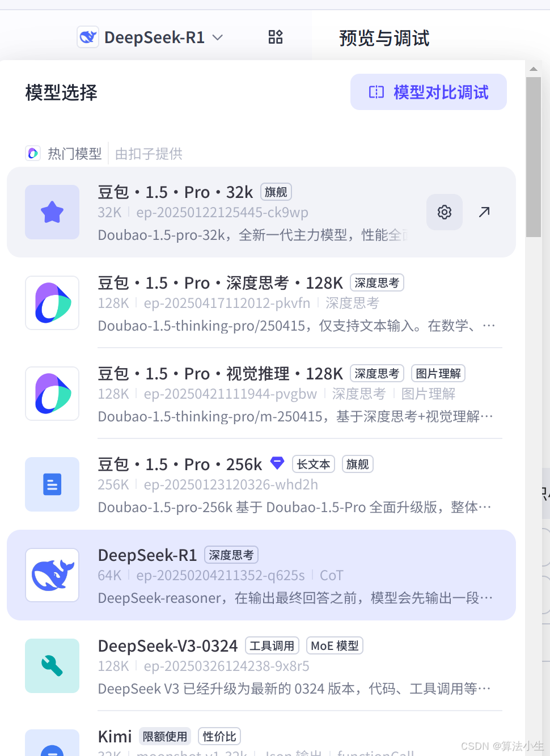Click endpoint ep-20250326124238-9x8r5 text

[x=227, y=666]
